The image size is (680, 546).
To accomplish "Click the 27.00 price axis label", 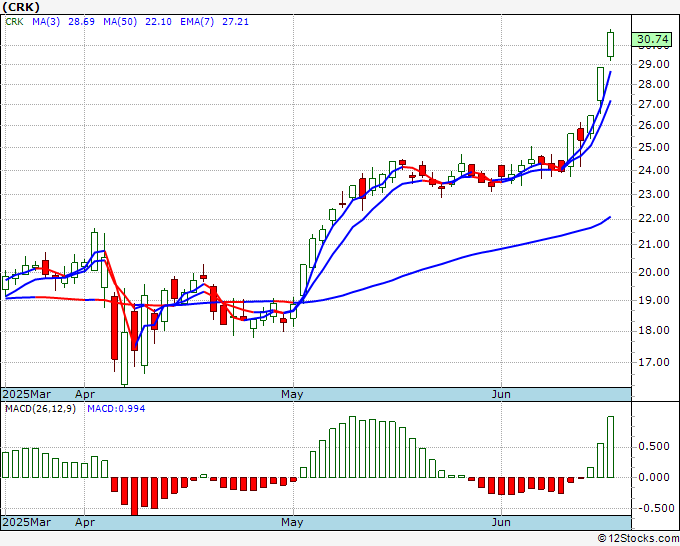I will pyautogui.click(x=654, y=104).
